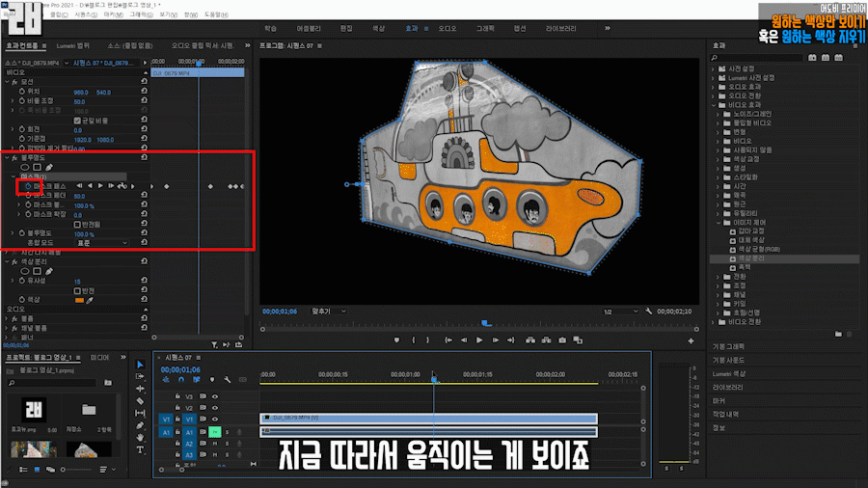Click the Extract button in program monitor

(547, 340)
